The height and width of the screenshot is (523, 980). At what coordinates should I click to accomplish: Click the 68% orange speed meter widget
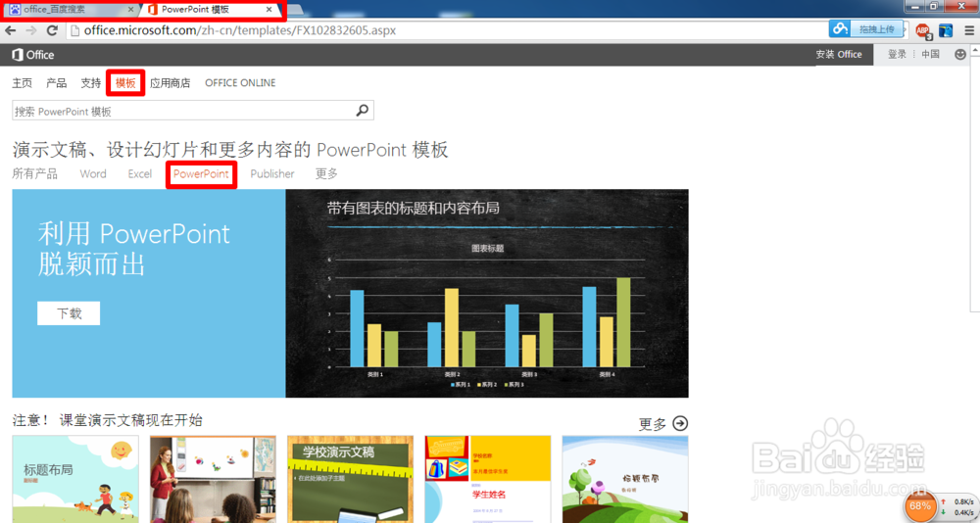point(919,505)
